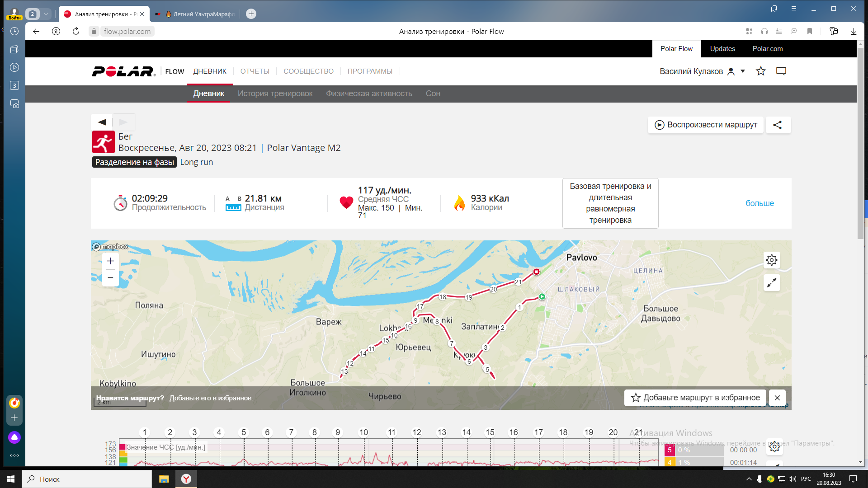Open Windows Start menu
Image resolution: width=868 pixels, height=488 pixels.
click(x=11, y=479)
